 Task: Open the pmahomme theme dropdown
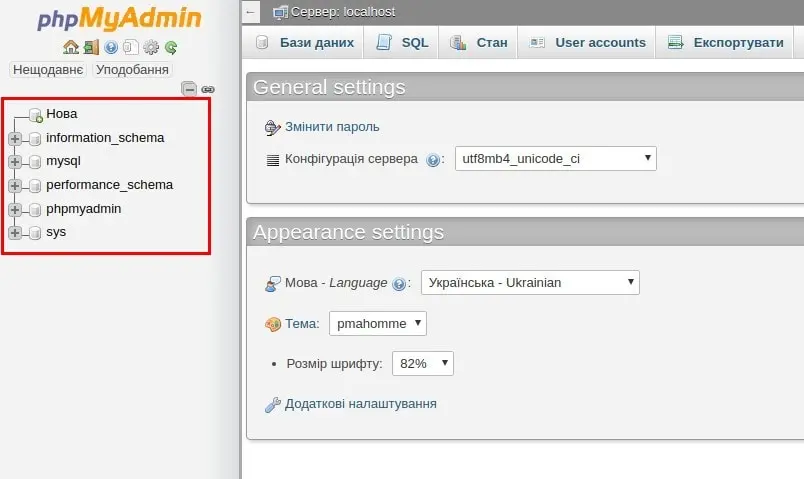pos(378,324)
